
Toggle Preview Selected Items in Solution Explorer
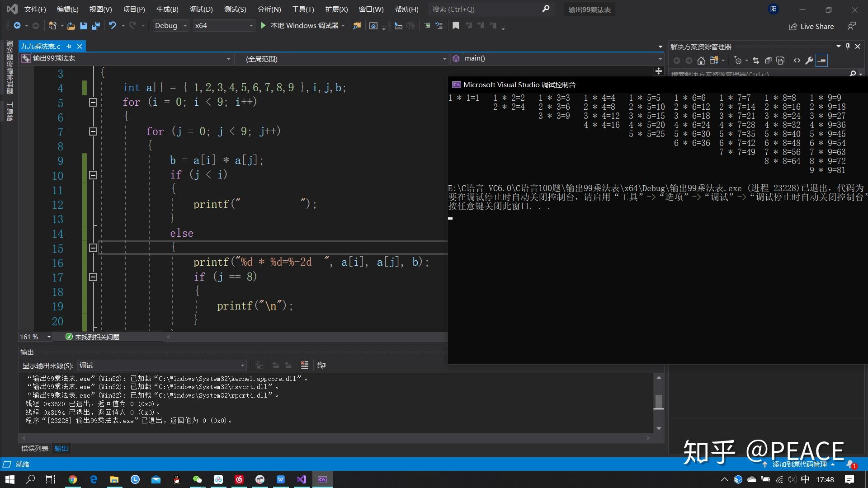tap(821, 60)
